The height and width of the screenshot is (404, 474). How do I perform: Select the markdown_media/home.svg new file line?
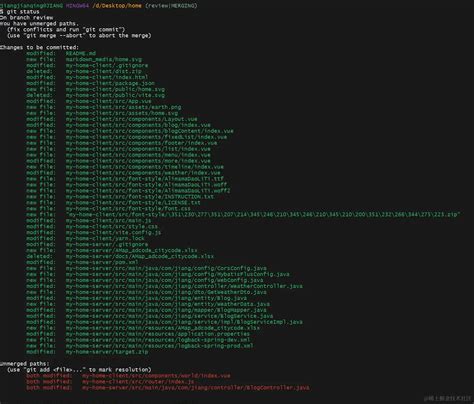click(x=84, y=59)
